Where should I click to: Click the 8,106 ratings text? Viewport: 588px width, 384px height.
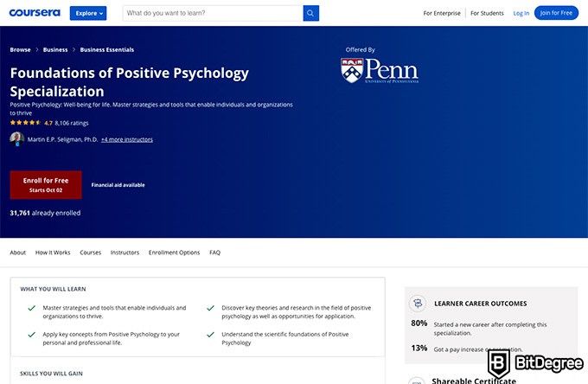pyautogui.click(x=72, y=123)
